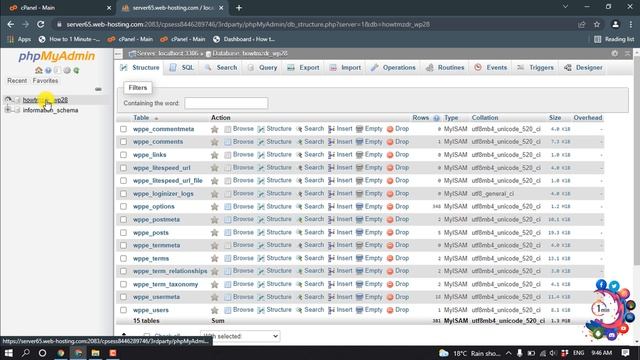Click red Drop icon for wppe_users
Image resolution: width=640 pixels, height=360 pixels.
click(390, 310)
